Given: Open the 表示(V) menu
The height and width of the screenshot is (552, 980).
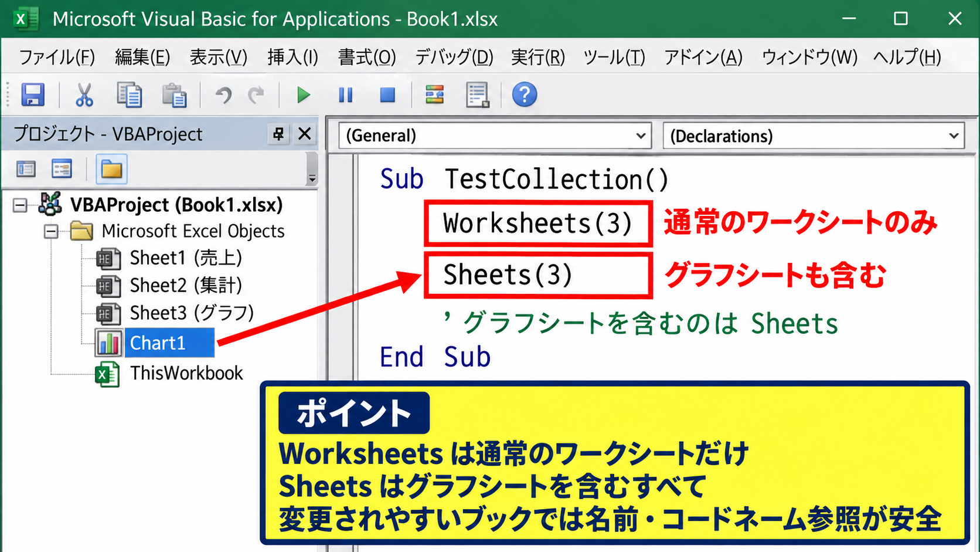Looking at the screenshot, I should (219, 57).
